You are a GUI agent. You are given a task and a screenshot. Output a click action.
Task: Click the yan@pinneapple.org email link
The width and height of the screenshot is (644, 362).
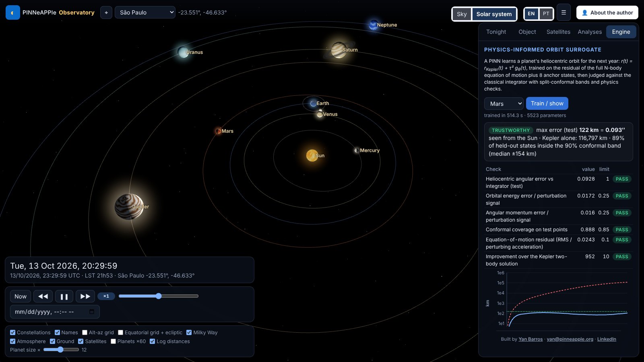point(570,339)
